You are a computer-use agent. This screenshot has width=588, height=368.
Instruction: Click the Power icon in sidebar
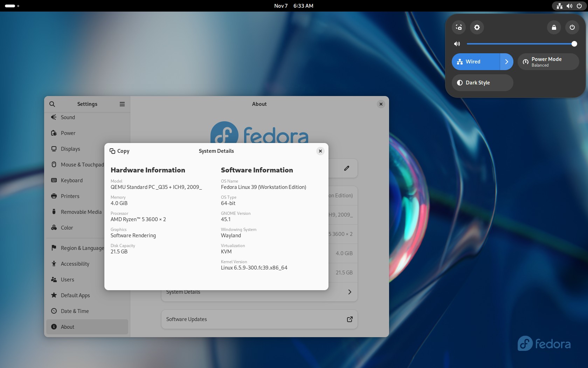click(54, 133)
